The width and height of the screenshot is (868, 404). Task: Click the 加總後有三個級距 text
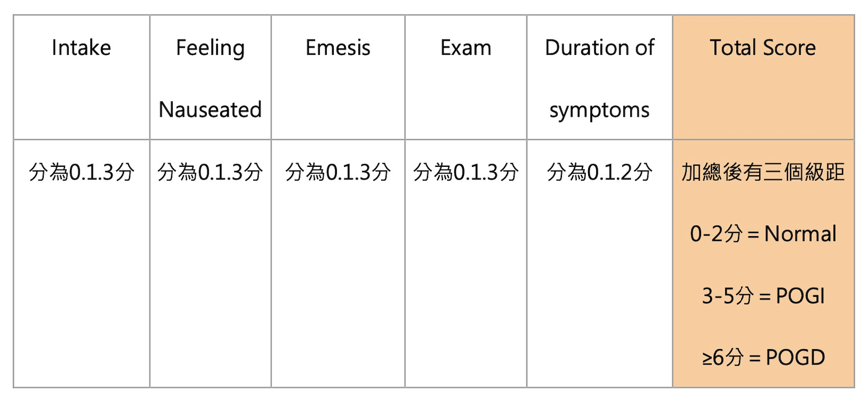[763, 172]
